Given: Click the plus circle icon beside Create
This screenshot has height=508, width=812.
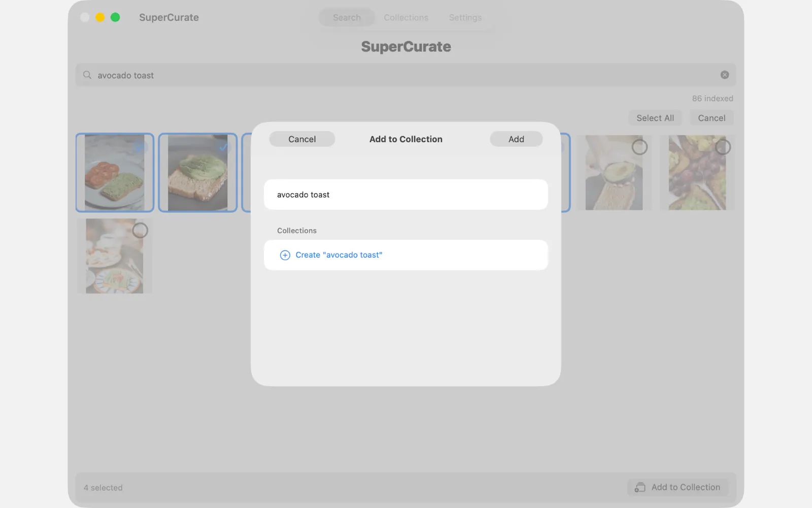Looking at the screenshot, I should pyautogui.click(x=285, y=255).
